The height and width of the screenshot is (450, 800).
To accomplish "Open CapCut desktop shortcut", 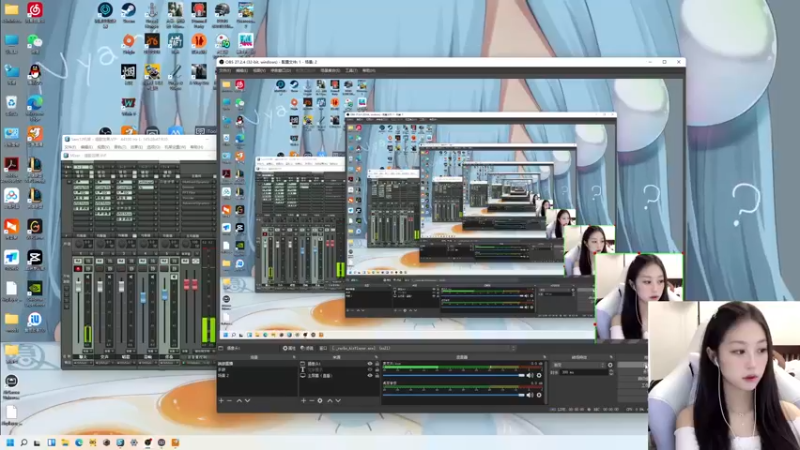I will (x=35, y=257).
